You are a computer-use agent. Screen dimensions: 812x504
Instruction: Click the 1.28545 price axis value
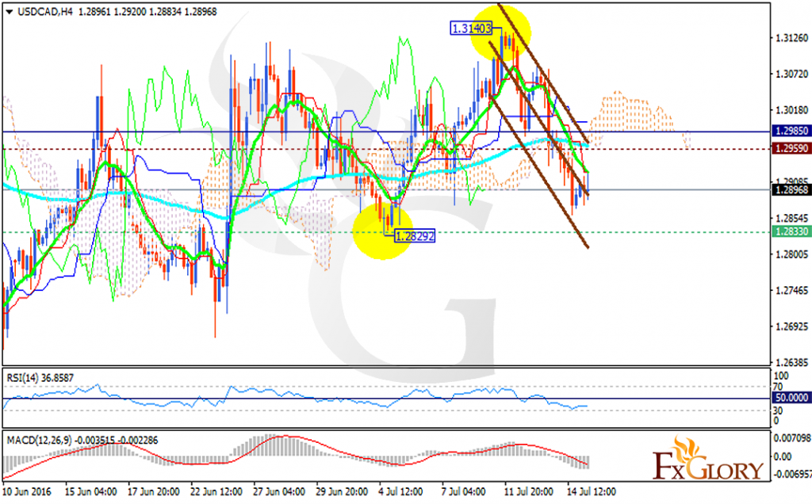791,218
